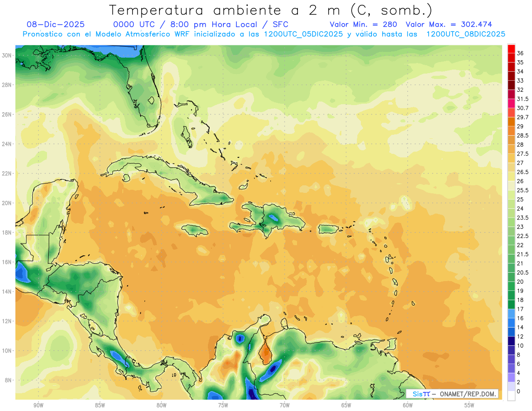Click the bright red swatch above 36

coord(511,49)
